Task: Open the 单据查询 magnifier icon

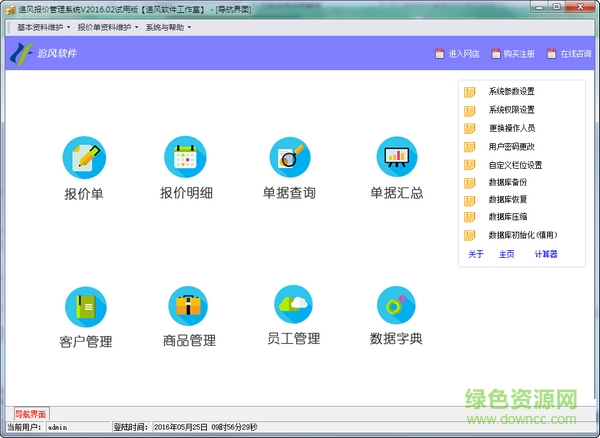Action: click(290, 157)
